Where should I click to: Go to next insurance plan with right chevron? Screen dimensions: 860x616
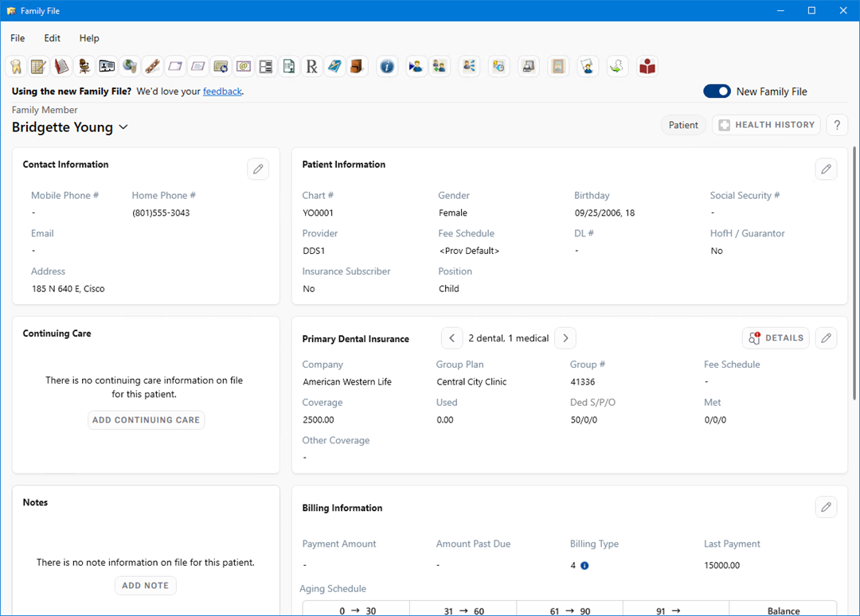coord(565,338)
